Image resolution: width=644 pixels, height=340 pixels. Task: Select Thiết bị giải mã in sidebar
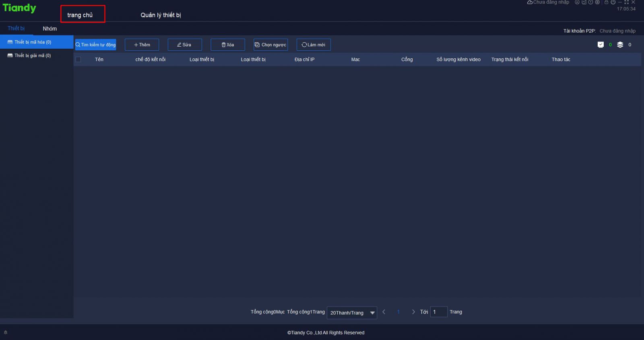point(32,56)
